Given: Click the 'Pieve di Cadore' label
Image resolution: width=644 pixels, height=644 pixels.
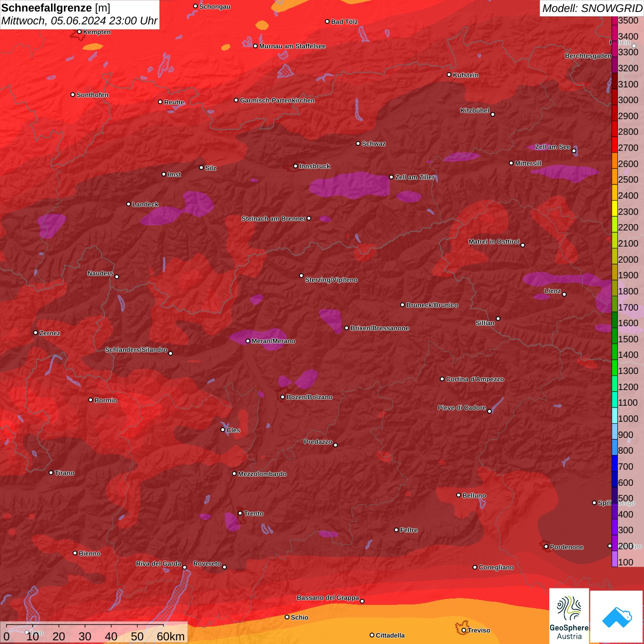Looking at the screenshot, I should pyautogui.click(x=462, y=408).
